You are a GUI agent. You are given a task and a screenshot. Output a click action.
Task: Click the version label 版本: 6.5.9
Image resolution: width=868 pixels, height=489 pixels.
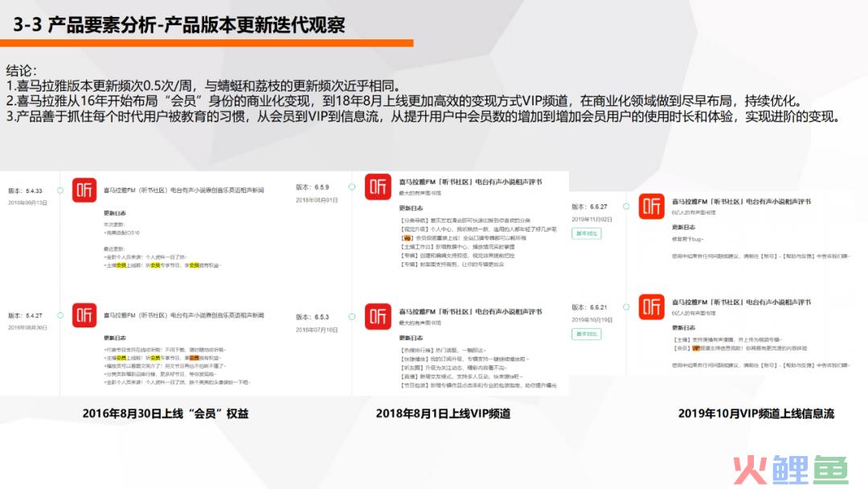pyautogui.click(x=312, y=187)
